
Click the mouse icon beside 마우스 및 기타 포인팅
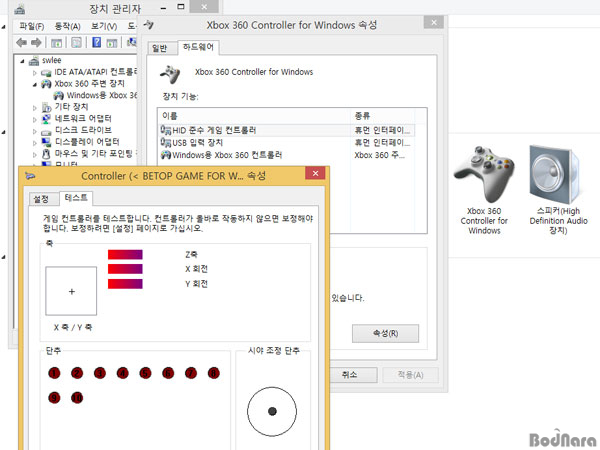(46, 154)
